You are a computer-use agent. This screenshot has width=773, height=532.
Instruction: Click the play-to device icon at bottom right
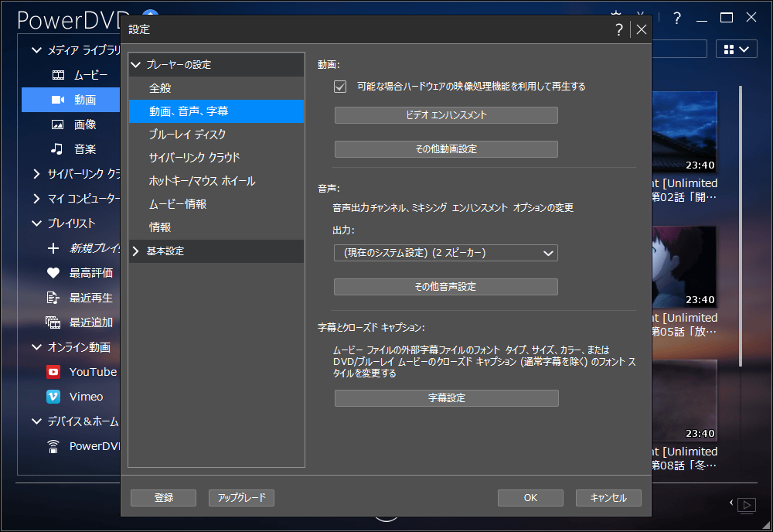click(x=747, y=505)
